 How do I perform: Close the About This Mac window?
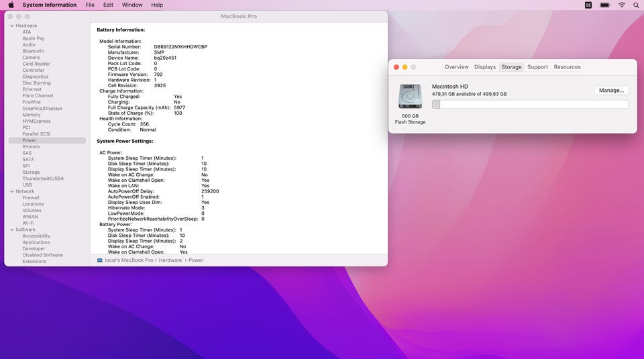tap(396, 67)
